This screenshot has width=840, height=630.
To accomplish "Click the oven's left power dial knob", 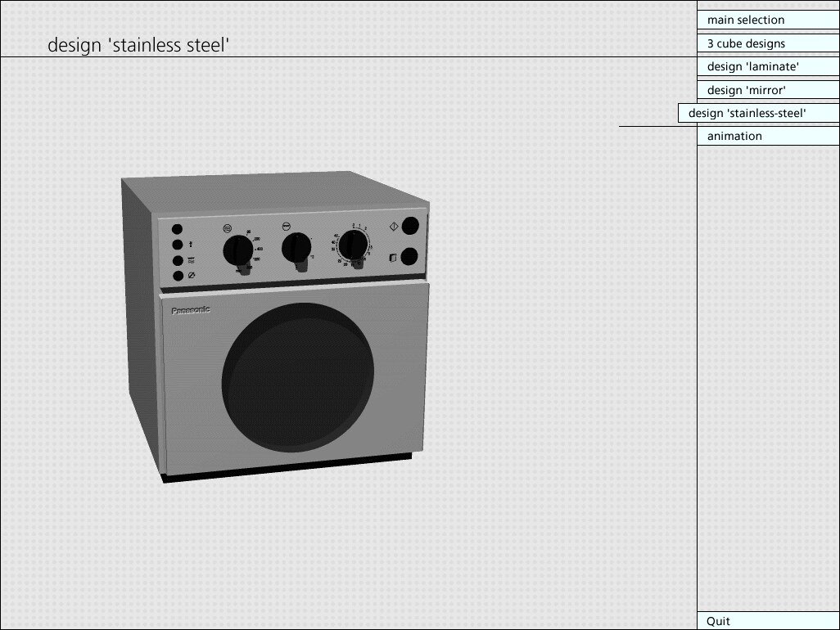I will 238,250.
